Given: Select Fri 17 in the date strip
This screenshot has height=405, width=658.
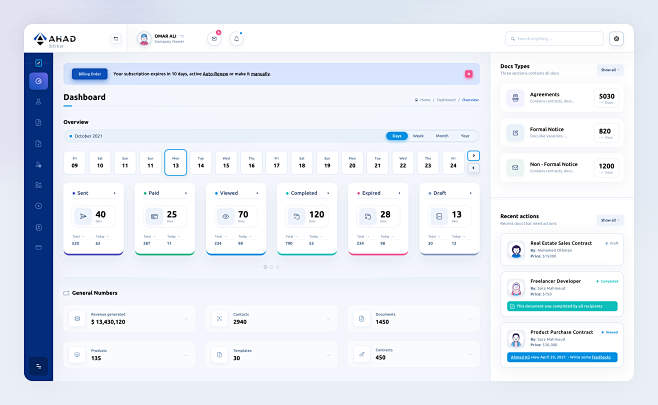Looking at the screenshot, I should [277, 162].
